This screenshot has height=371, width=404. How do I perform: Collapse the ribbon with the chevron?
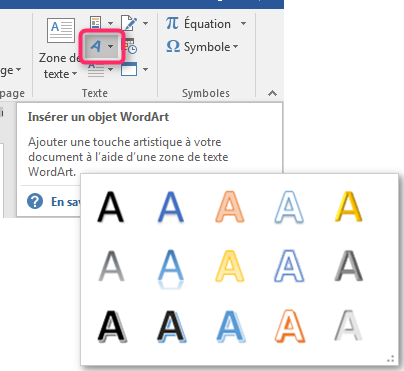pyautogui.click(x=272, y=93)
